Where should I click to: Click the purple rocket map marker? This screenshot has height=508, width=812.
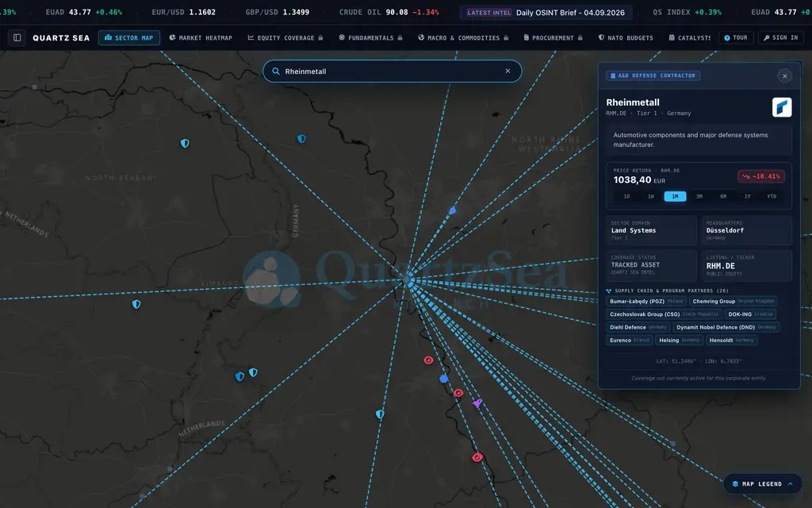(x=477, y=402)
